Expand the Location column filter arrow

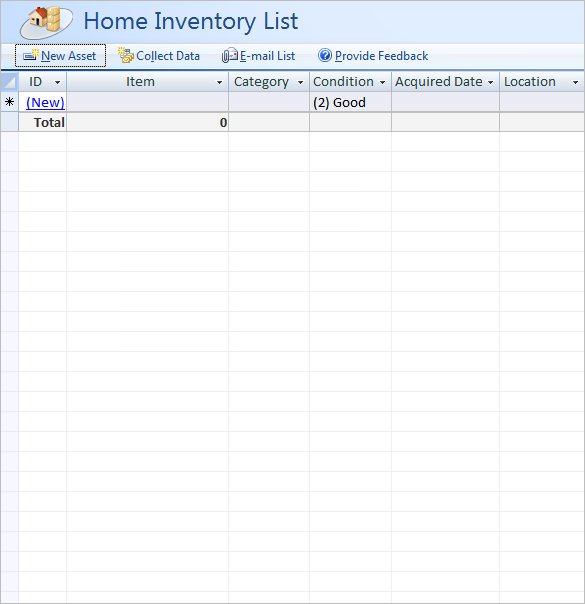pyautogui.click(x=575, y=82)
